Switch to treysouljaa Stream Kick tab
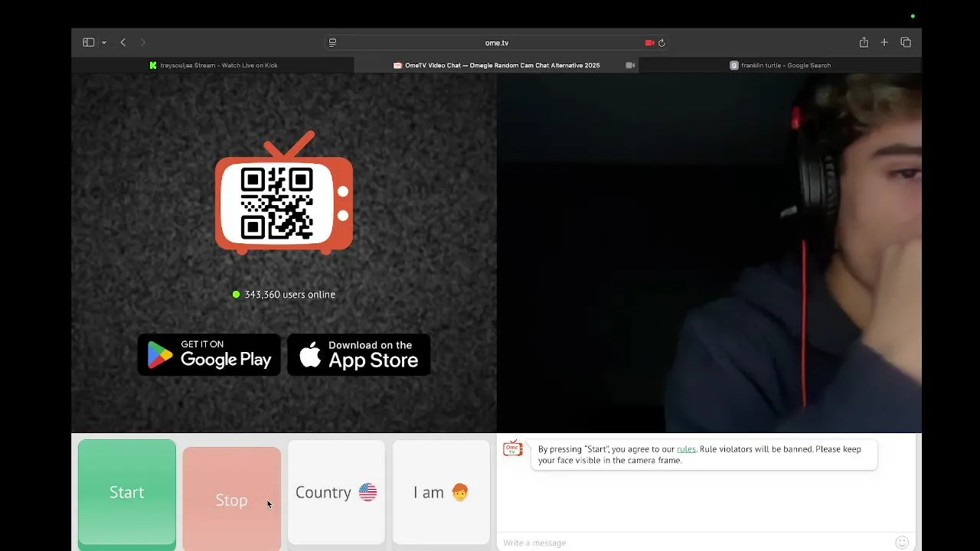This screenshot has width=980, height=551. [213, 65]
